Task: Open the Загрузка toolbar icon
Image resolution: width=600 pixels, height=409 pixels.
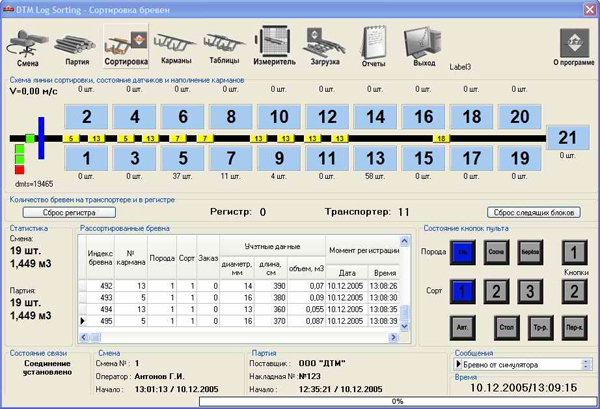Action: point(325,47)
